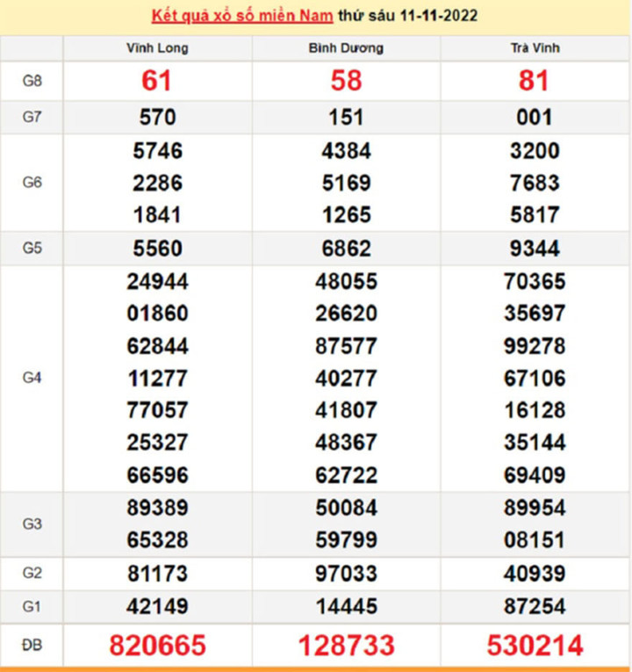Click the red G8 number 58

(346, 81)
